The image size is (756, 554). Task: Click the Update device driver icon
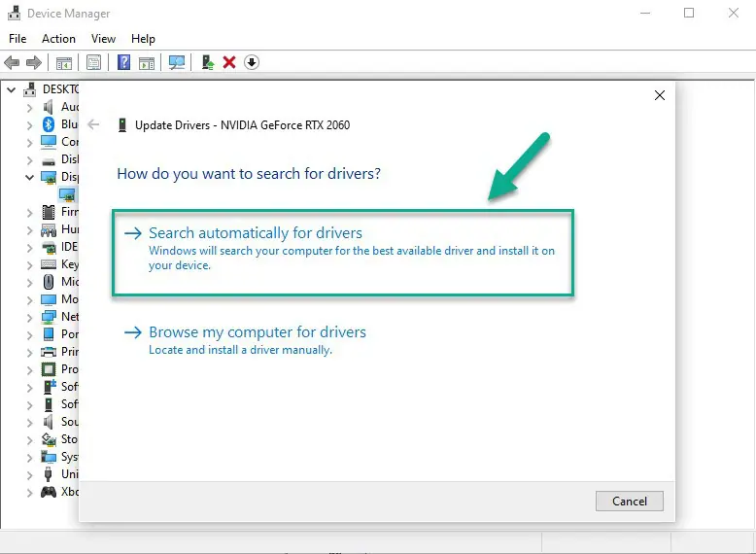pos(208,62)
